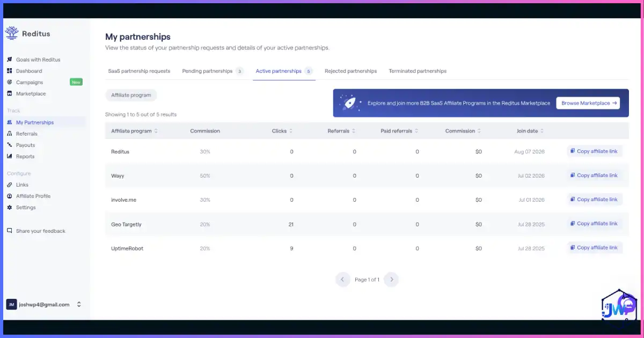Click the Reports chart icon
The width and height of the screenshot is (644, 338).
pos(10,156)
